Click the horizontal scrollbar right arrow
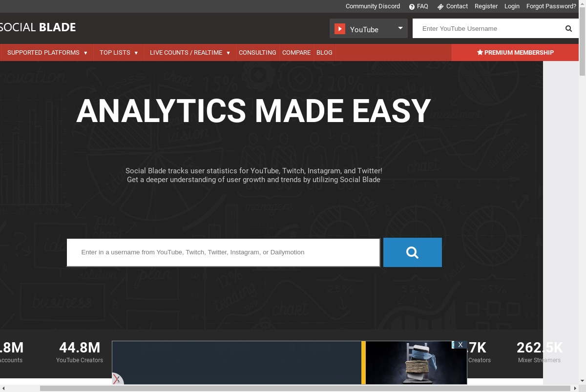 576,389
